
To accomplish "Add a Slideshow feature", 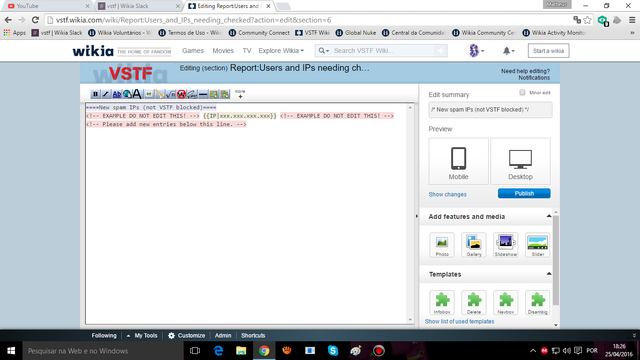I will (506, 245).
